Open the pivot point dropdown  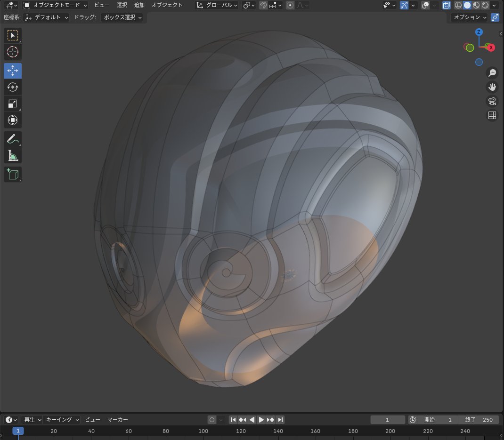tap(249, 5)
